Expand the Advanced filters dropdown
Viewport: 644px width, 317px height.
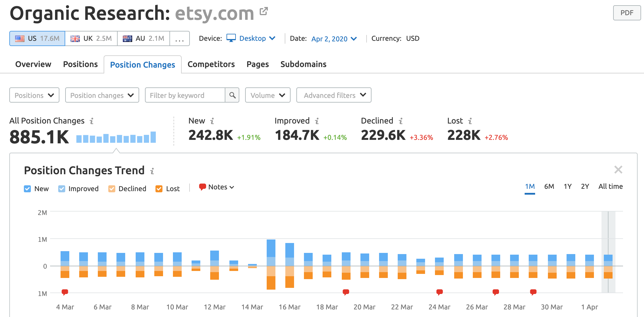click(x=334, y=95)
